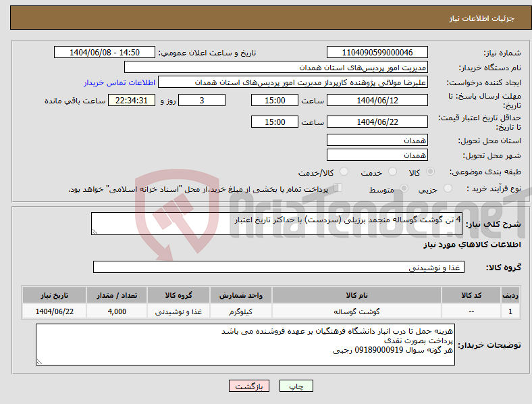
Task: Click the -- item code cell
Action: (x=471, y=311)
